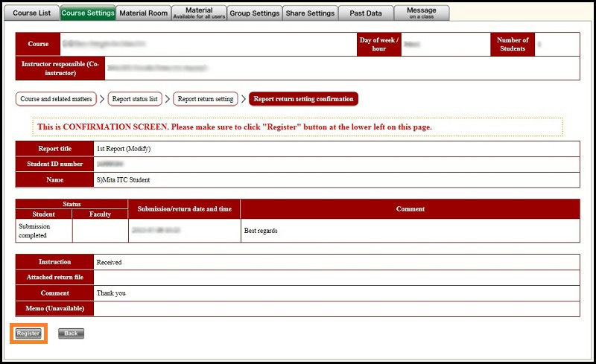This screenshot has width=596, height=364.
Task: Click the Register button
Action: click(28, 333)
